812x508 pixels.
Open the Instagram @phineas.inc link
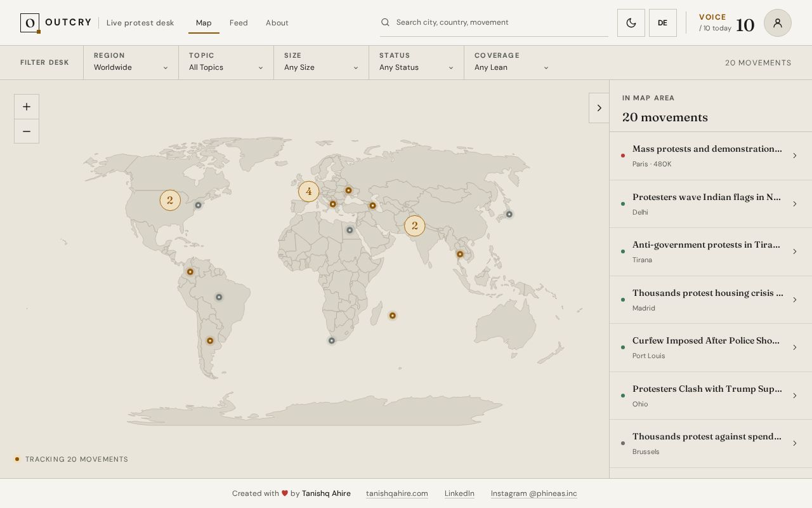point(534,493)
